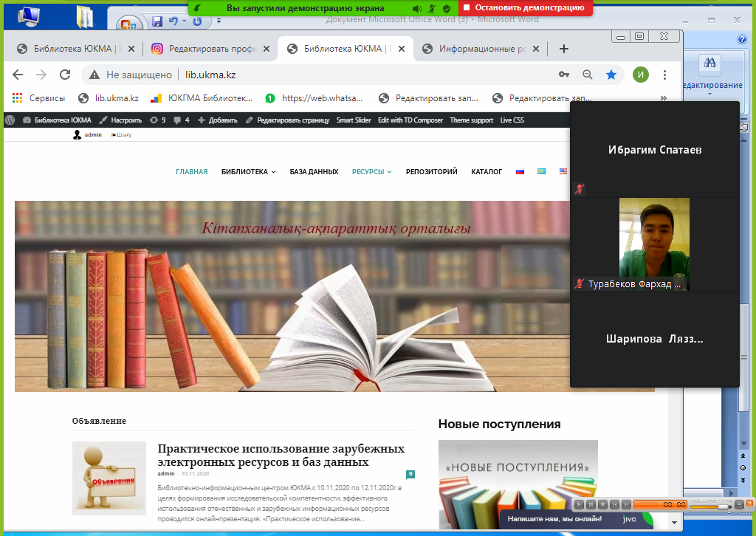756x536 pixels.
Task: Expand the БИБЛИОТЕКА navigation dropdown
Action: [x=248, y=172]
